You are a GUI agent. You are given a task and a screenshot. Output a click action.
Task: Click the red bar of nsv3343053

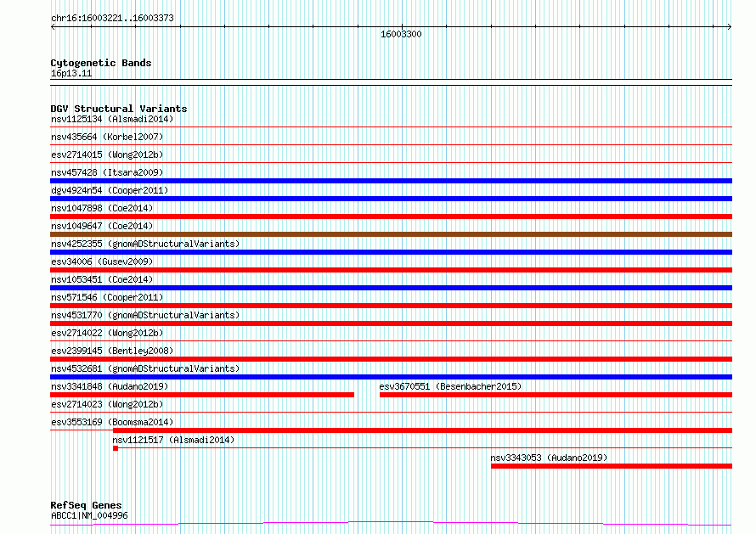click(x=612, y=466)
